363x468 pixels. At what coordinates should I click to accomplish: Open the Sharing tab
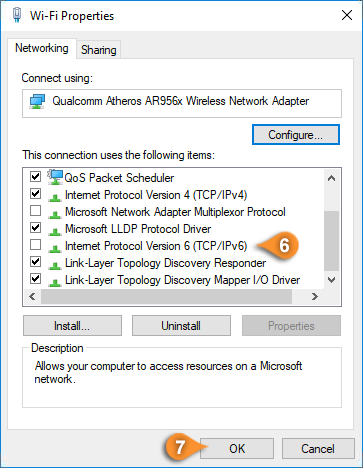pyautogui.click(x=99, y=50)
